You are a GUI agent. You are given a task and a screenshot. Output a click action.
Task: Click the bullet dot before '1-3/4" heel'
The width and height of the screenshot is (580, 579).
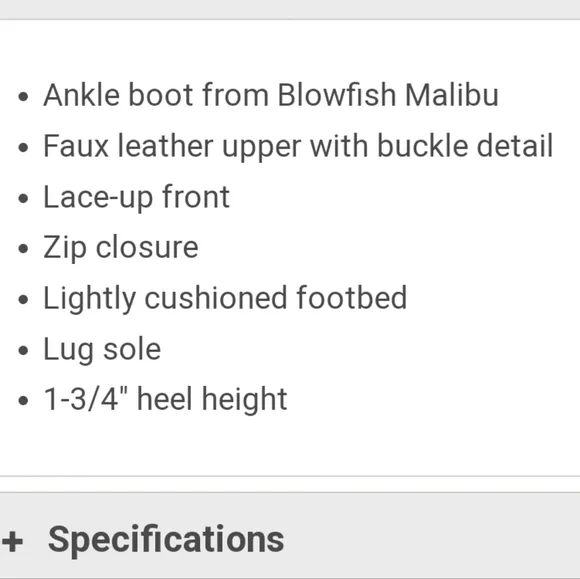click(23, 400)
